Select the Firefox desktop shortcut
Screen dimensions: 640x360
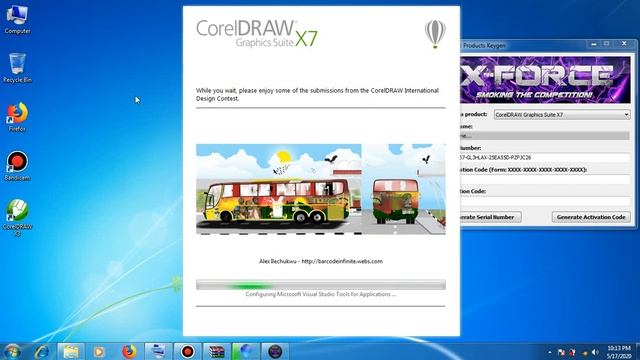(x=17, y=117)
